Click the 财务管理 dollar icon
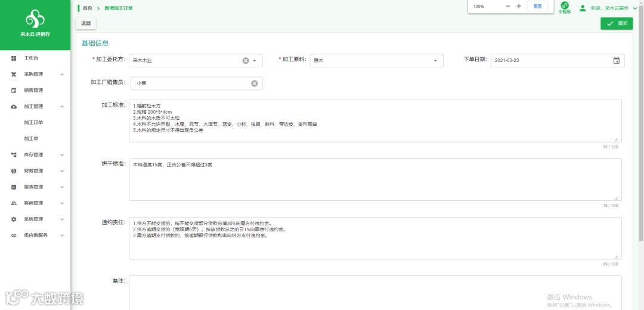 tap(14, 171)
